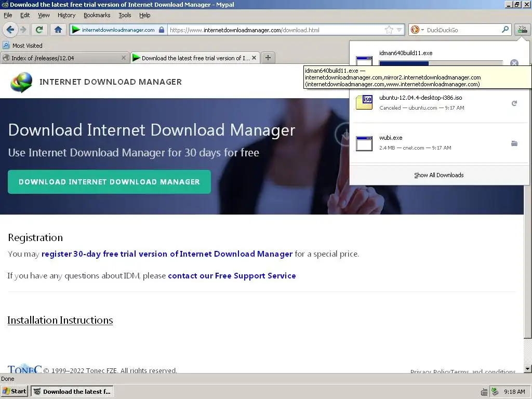Click the internetdownloadmanager.com site identity label
Screen dimensions: 532x399
click(118, 30)
